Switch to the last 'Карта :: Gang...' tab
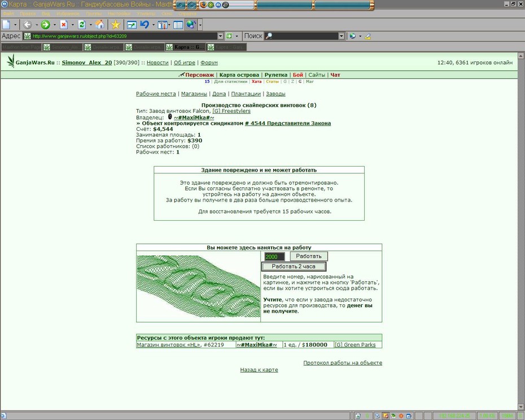The height and width of the screenshot is (420, 525). click(x=226, y=47)
